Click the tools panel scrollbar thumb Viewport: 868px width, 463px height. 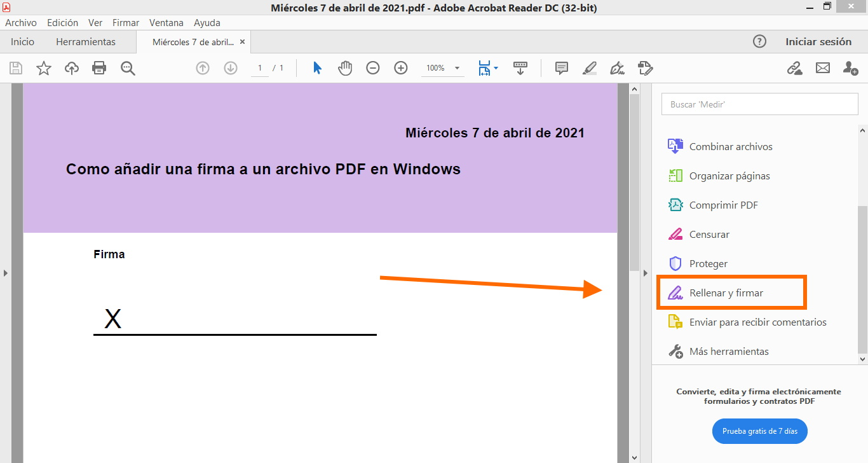click(863, 279)
